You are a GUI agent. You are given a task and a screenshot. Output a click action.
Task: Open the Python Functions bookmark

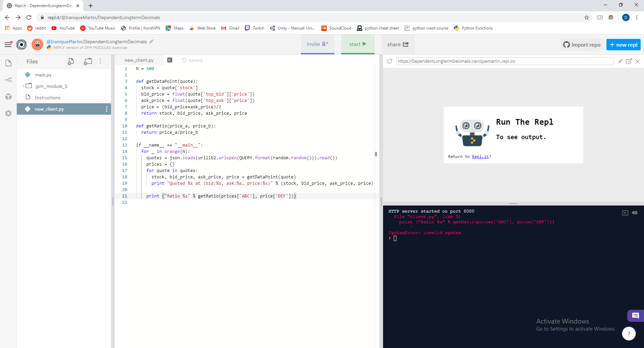pos(473,28)
